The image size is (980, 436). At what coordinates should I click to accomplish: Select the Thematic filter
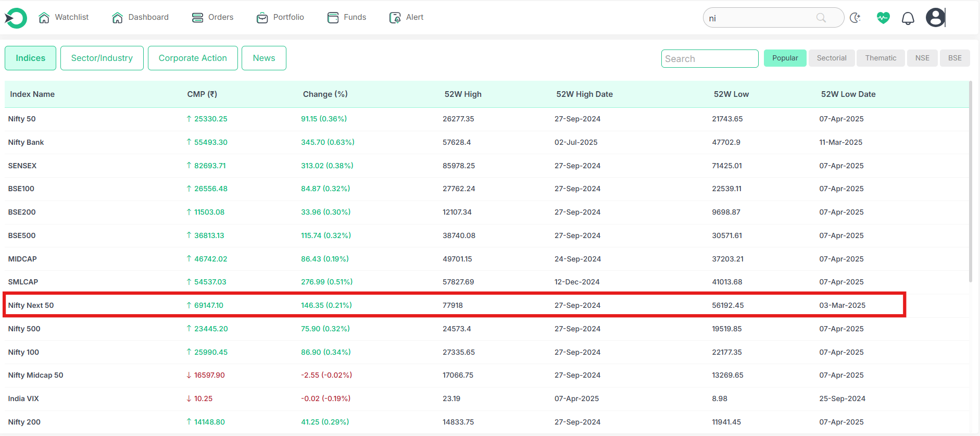(x=881, y=58)
